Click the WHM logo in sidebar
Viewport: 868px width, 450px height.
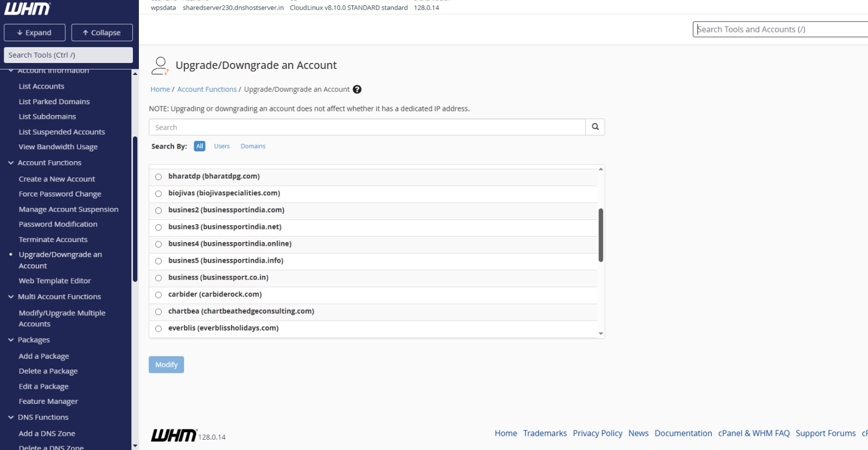click(x=27, y=9)
